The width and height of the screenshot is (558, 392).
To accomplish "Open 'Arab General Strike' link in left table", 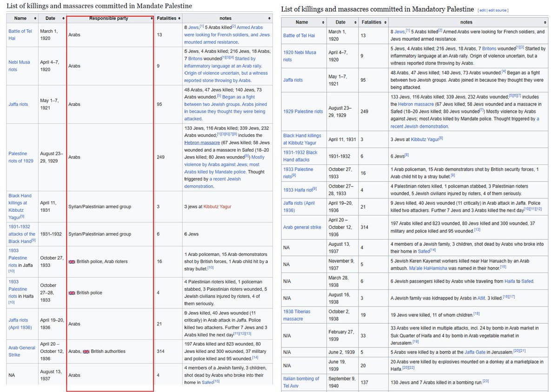I will pos(21,351).
